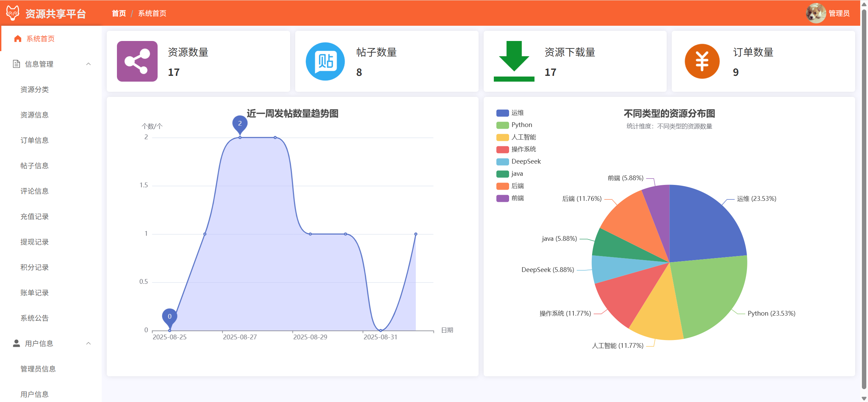
Task: Click the 首页 breadcrumb link
Action: 119,13
